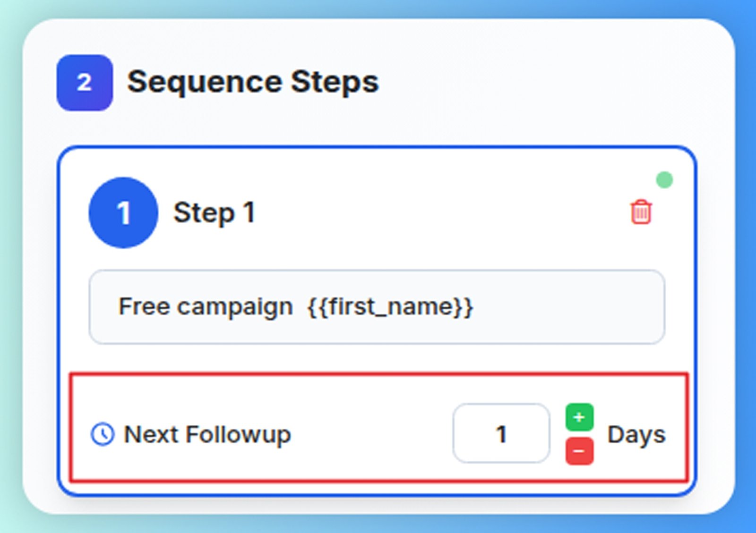Image resolution: width=756 pixels, height=533 pixels.
Task: Decrease followup days with the red minus
Action: (x=579, y=451)
